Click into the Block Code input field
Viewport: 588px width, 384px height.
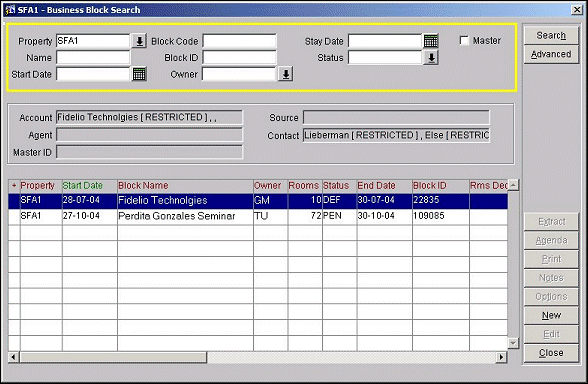240,41
